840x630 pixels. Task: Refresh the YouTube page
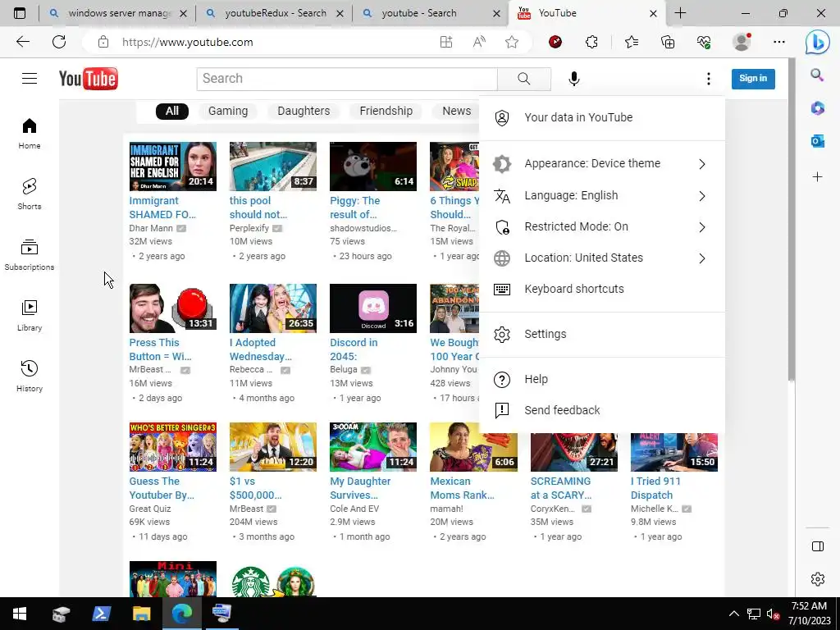coord(59,42)
